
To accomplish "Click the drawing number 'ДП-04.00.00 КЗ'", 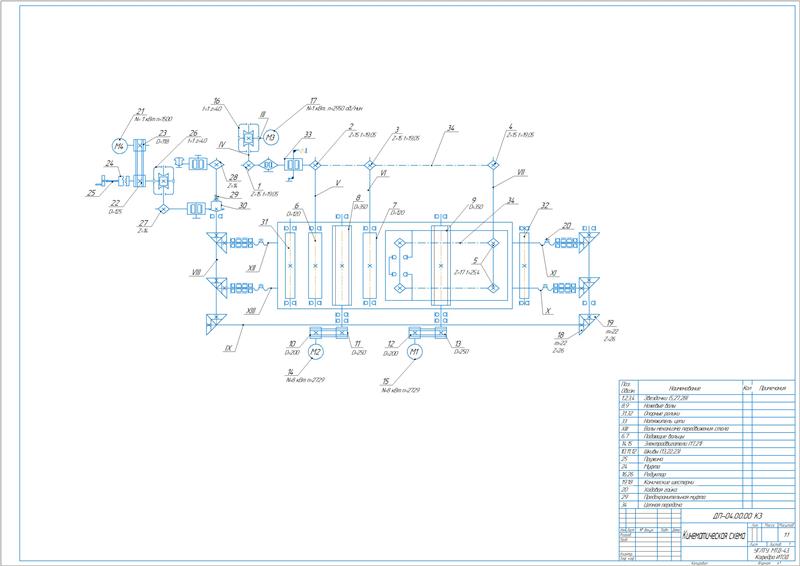I will pos(737,516).
